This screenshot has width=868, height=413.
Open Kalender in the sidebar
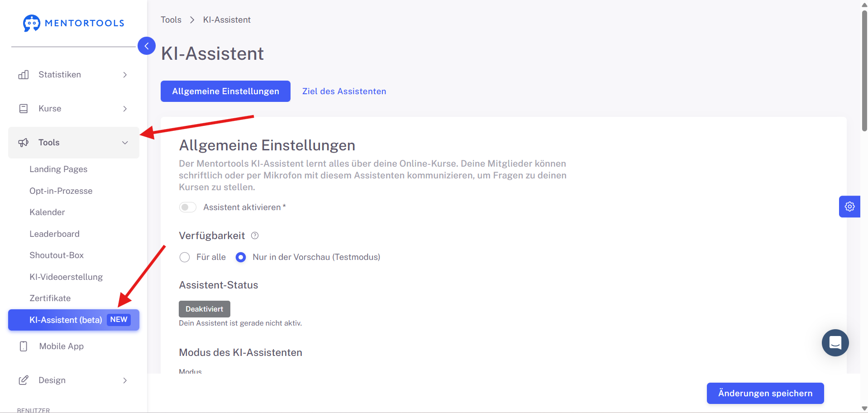(47, 212)
